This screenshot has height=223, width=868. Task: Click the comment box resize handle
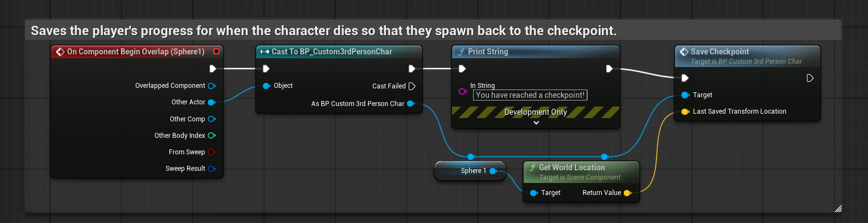click(x=838, y=209)
